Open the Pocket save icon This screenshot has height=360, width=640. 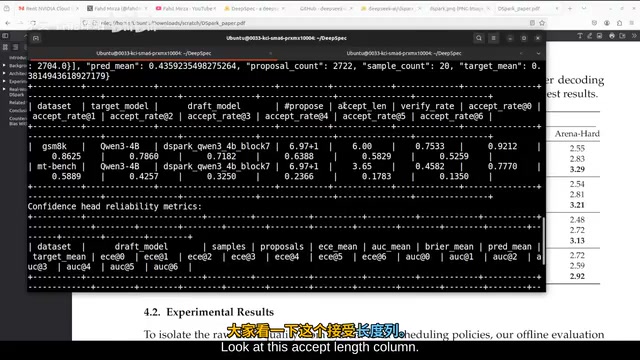click(x=594, y=23)
